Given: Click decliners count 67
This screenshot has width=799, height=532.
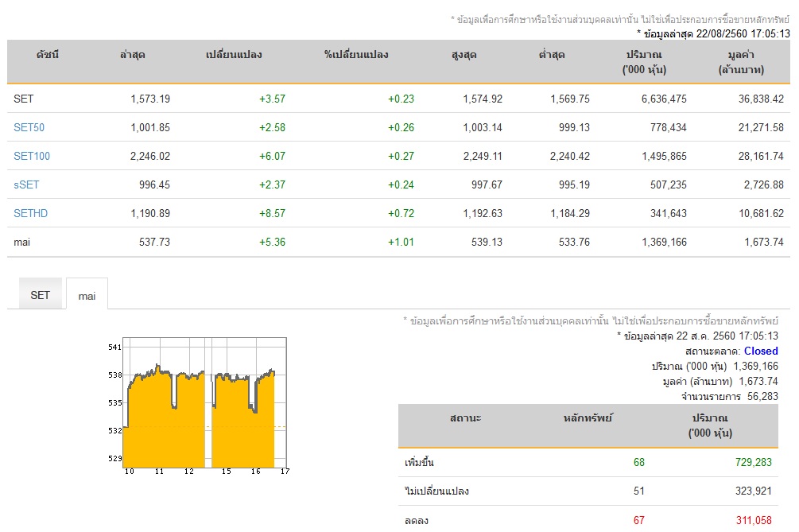Looking at the screenshot, I should pos(639,520).
